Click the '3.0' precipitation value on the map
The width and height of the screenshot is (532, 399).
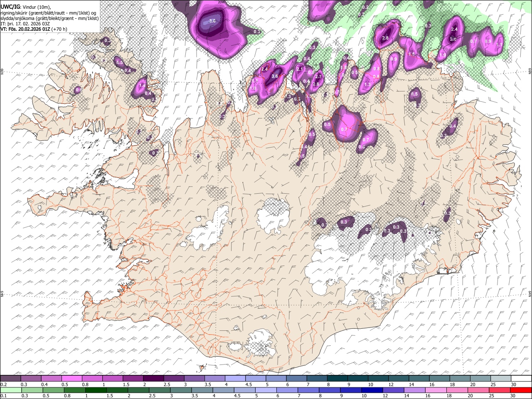point(453,39)
